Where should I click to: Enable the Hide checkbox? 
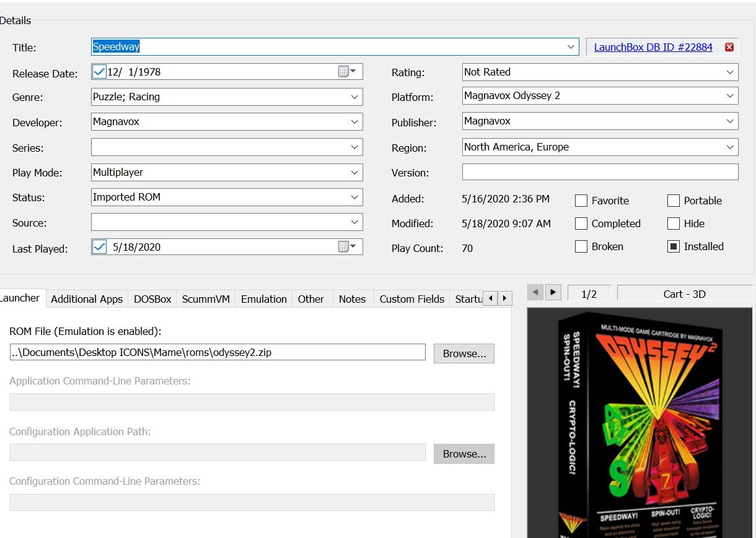click(x=674, y=223)
